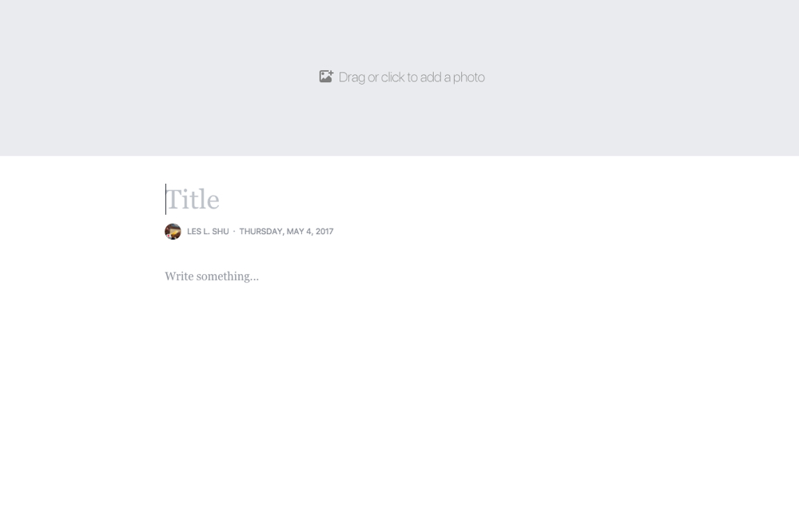
Task: Focus the Title placeholder field
Action: (192, 199)
